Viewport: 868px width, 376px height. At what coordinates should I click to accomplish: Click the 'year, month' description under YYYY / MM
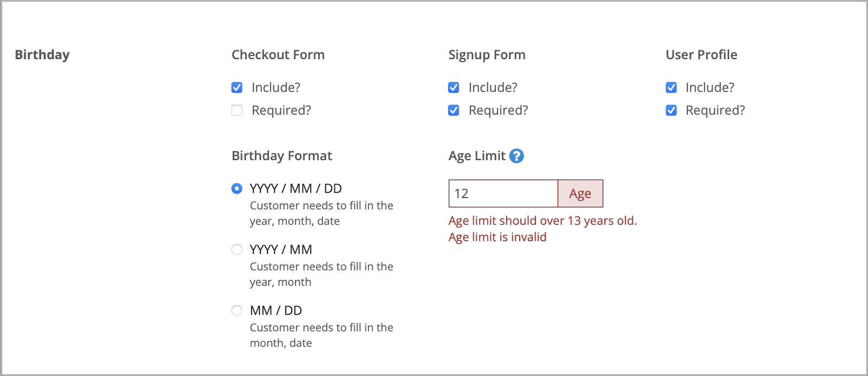[280, 282]
